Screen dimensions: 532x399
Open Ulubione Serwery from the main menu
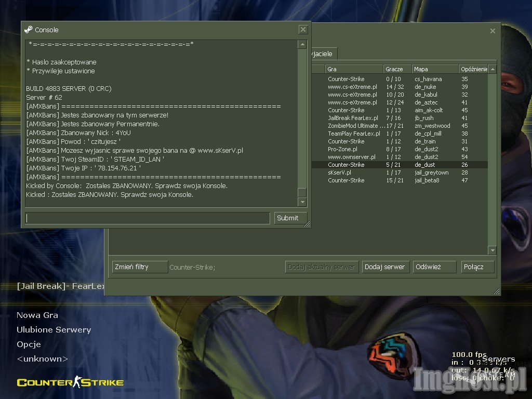click(x=54, y=330)
